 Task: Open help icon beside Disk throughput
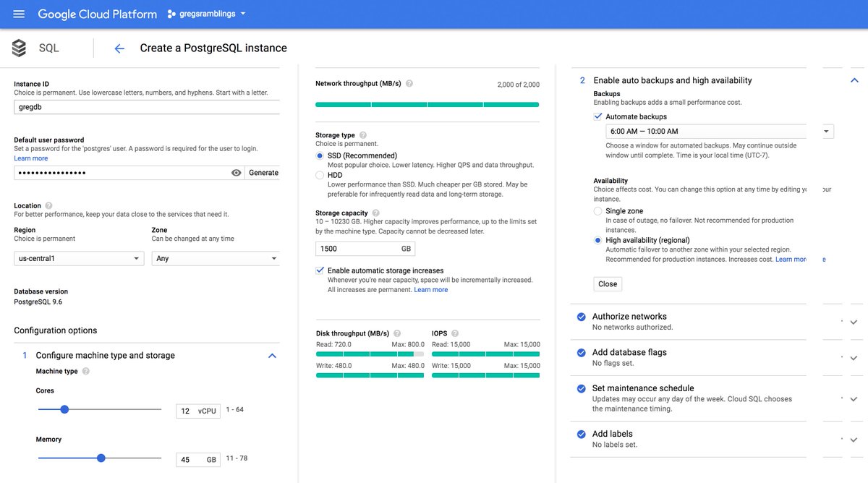[396, 333]
